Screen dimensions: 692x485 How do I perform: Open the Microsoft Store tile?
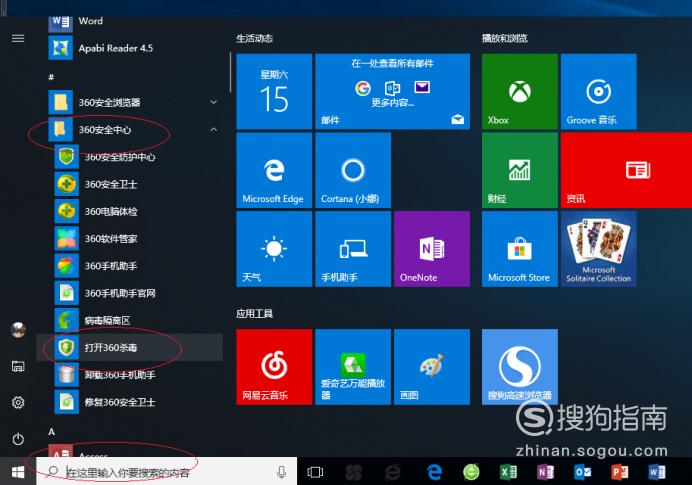[520, 249]
